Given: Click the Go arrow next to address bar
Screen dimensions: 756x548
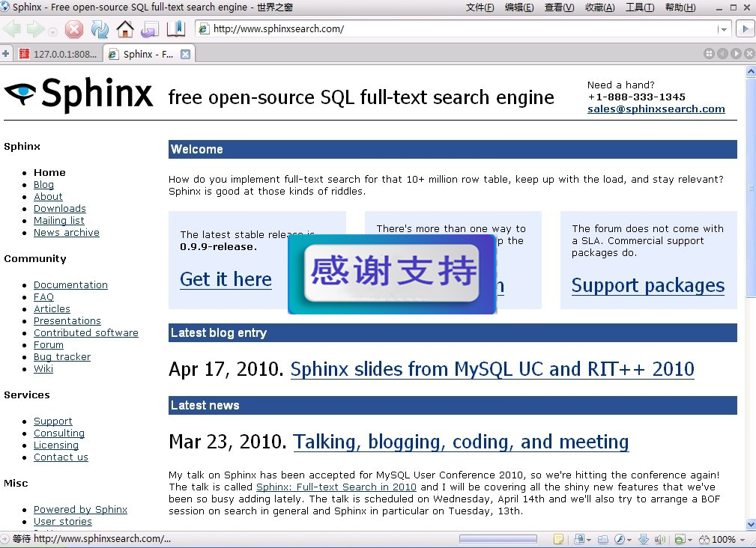Looking at the screenshot, I should pyautogui.click(x=746, y=29).
